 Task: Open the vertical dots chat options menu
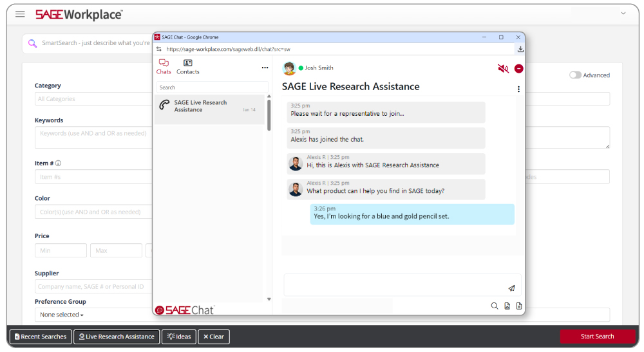point(518,89)
